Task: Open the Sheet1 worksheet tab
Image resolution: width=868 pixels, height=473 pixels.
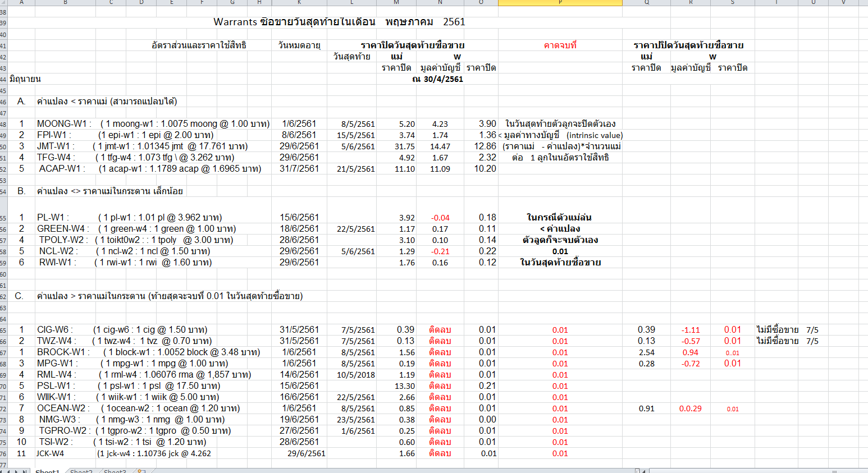Action: [47, 471]
